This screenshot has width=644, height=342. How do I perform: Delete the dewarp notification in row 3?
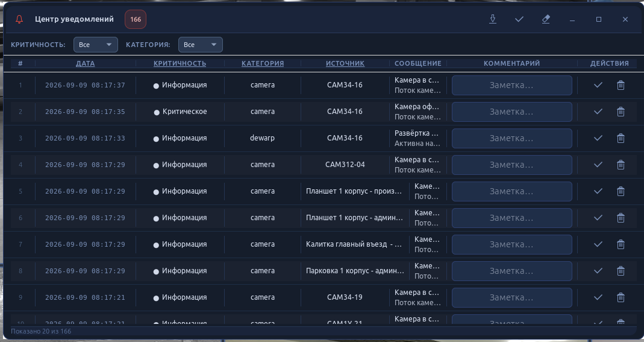(x=621, y=138)
